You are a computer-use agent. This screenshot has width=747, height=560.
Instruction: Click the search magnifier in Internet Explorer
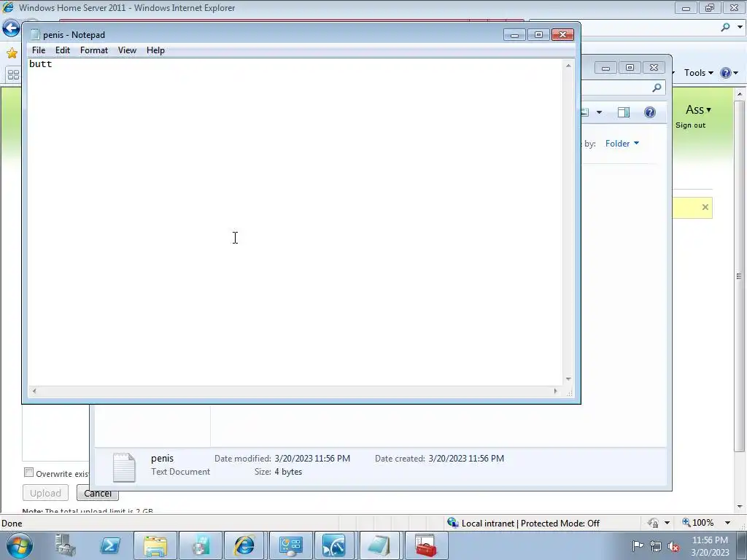click(x=726, y=27)
